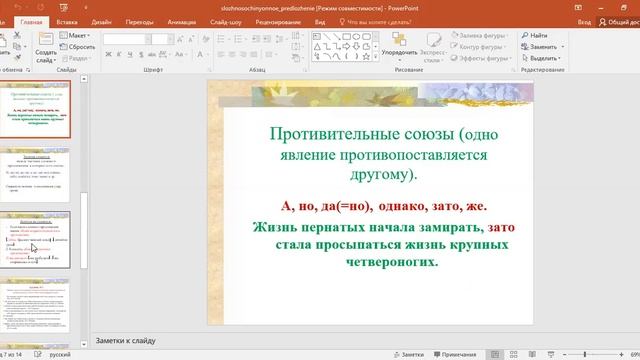Click the strikethrough abc button
The image size is (640, 360).
[x=152, y=54]
